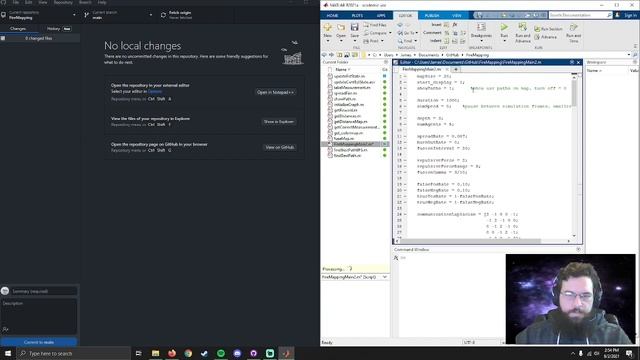Click the Commit to main button
Viewport: 640px width, 360px height.
tap(39, 342)
